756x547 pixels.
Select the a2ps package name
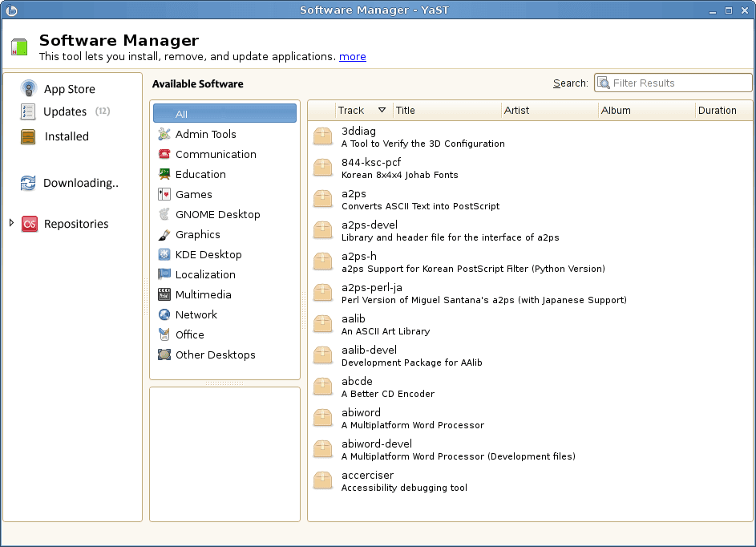click(354, 193)
